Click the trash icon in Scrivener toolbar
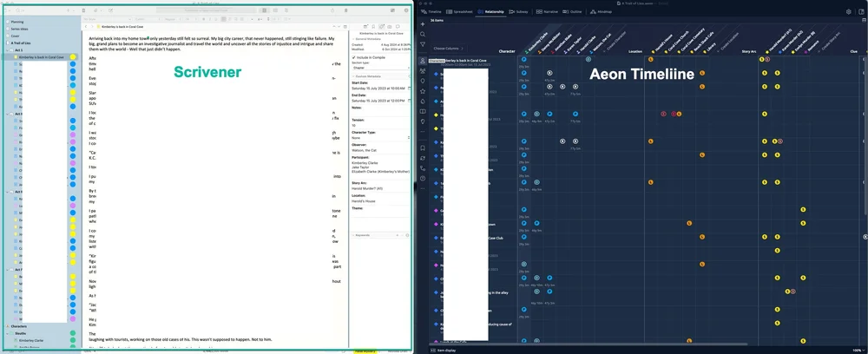868x354 pixels. coord(83,10)
